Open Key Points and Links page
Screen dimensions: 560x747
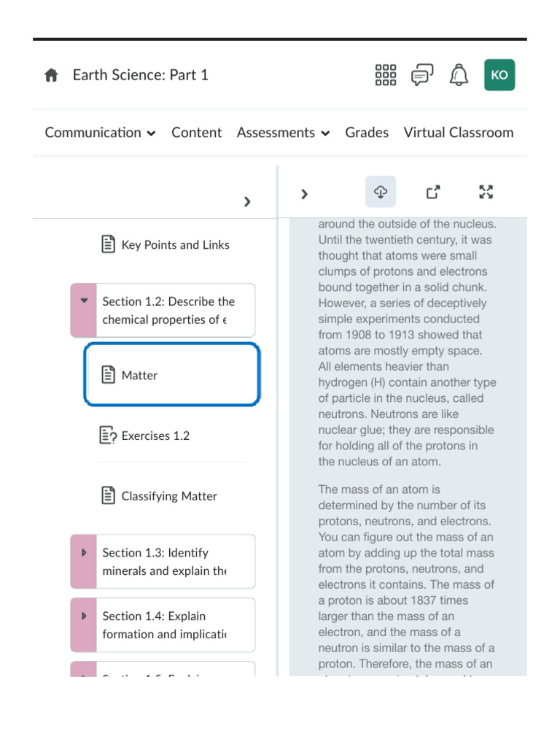[x=175, y=245]
